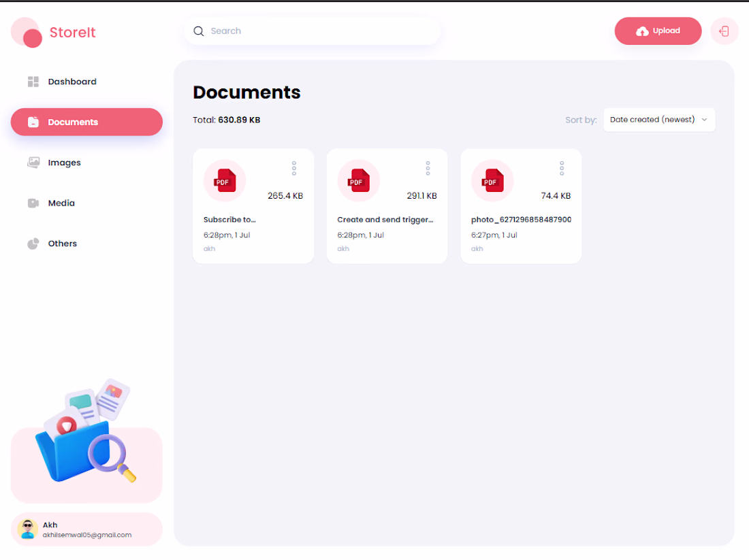Open the Media video icon
Image resolution: width=749 pixels, height=560 pixels.
click(33, 203)
